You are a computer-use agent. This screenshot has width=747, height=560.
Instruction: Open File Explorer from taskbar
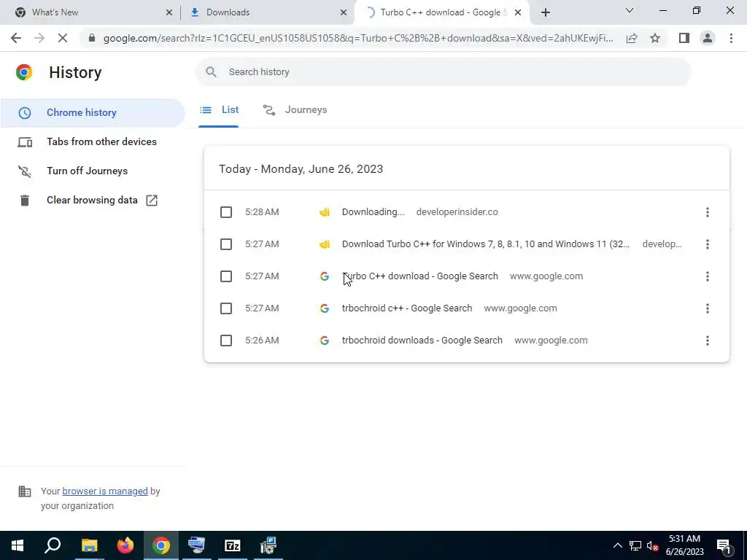89,545
